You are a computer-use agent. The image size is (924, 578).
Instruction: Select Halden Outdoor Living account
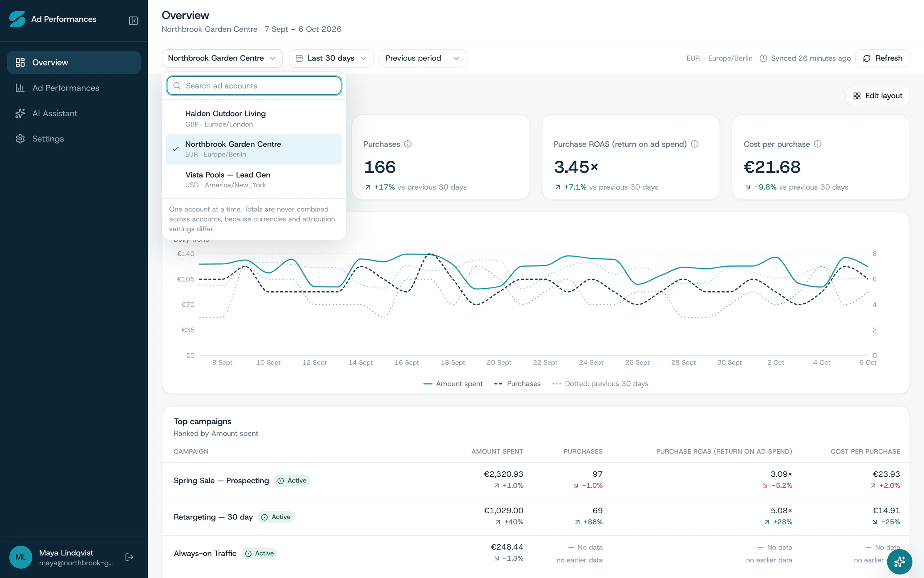pos(254,119)
